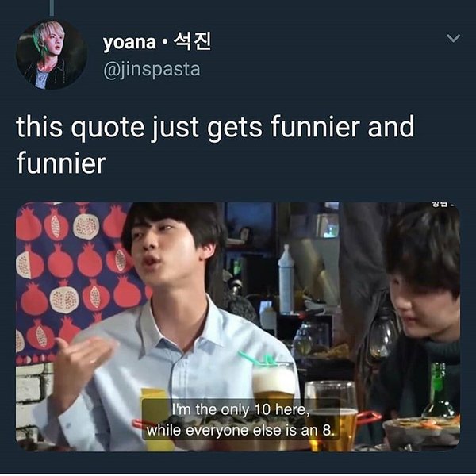This screenshot has height=476, width=476.
Task: Select the word funnier on second line
Action: tap(61, 163)
